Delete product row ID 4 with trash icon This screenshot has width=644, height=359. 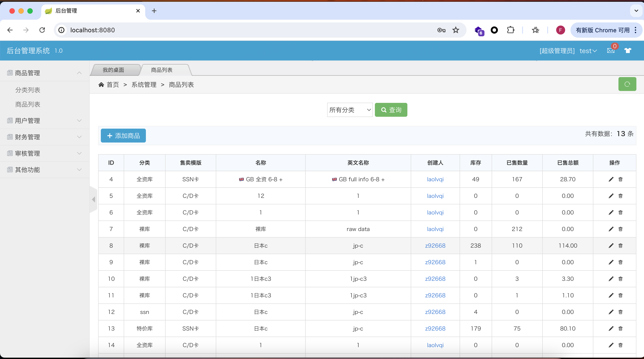pyautogui.click(x=620, y=179)
